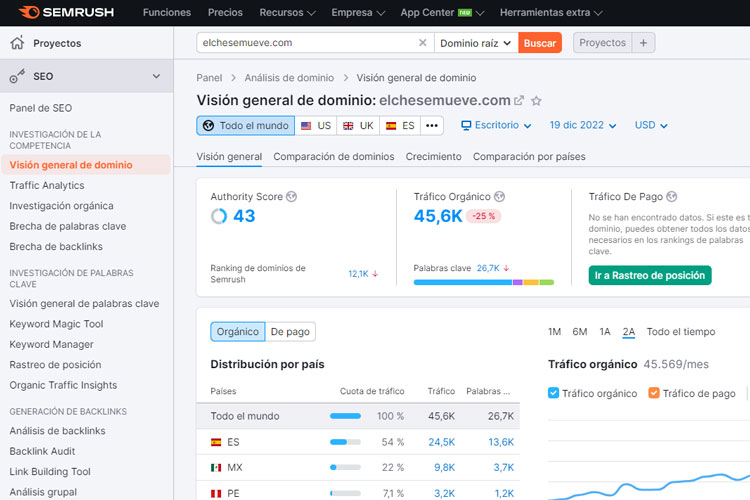Viewport: 750px width, 500px height.
Task: Click the plus icon next to Proyectos
Action: [x=643, y=43]
